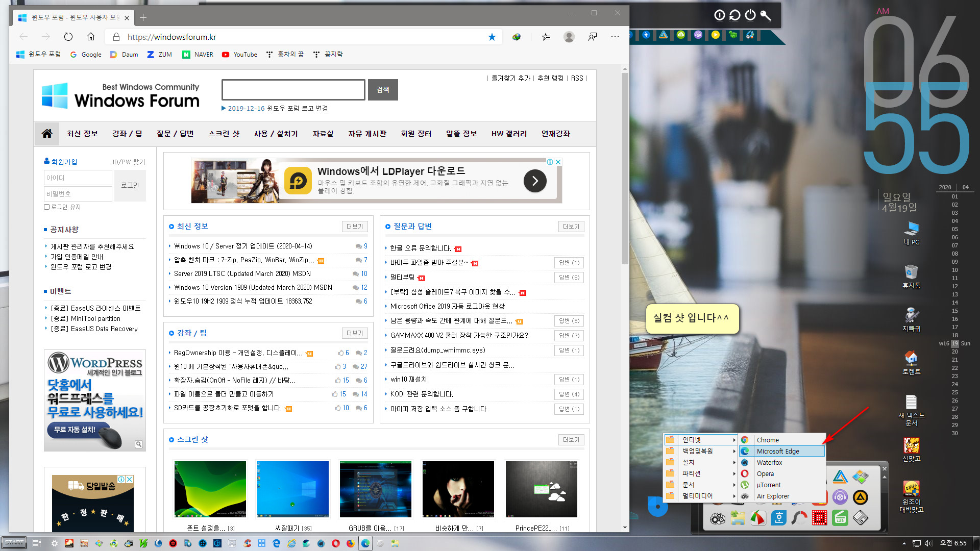
Task: Open the 스크린 샷 nav menu
Action: point(224,133)
